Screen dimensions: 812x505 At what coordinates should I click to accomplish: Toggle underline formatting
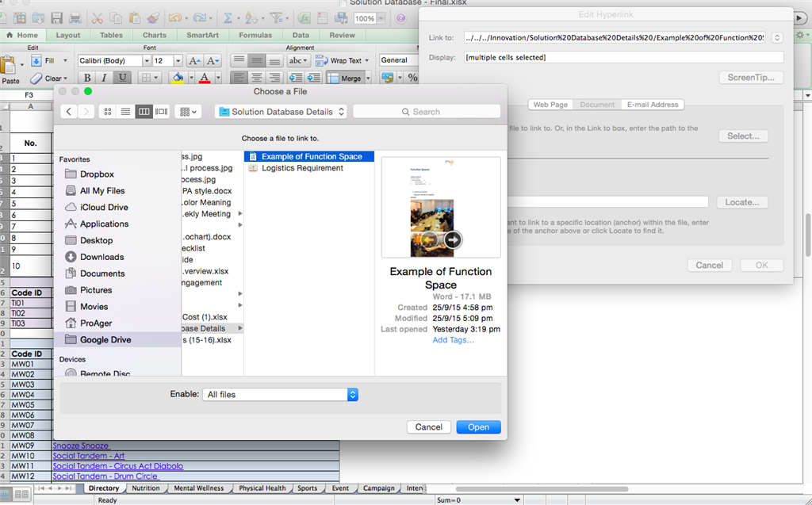point(121,77)
